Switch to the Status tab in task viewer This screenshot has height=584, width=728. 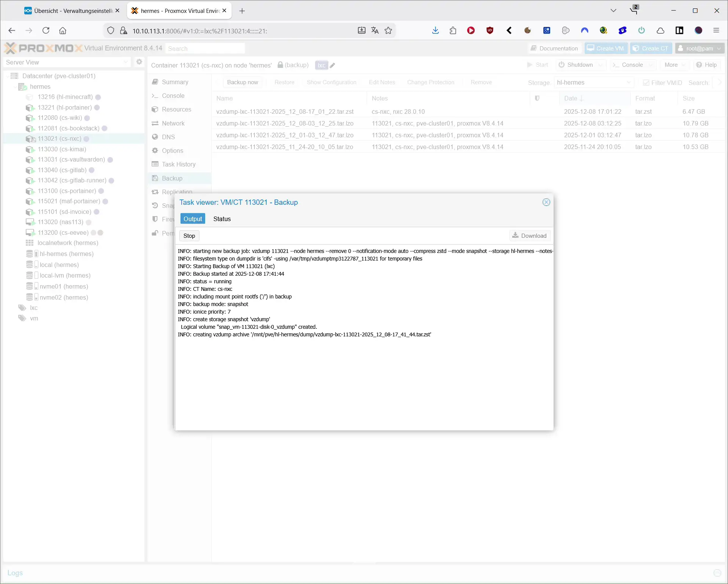tap(222, 219)
